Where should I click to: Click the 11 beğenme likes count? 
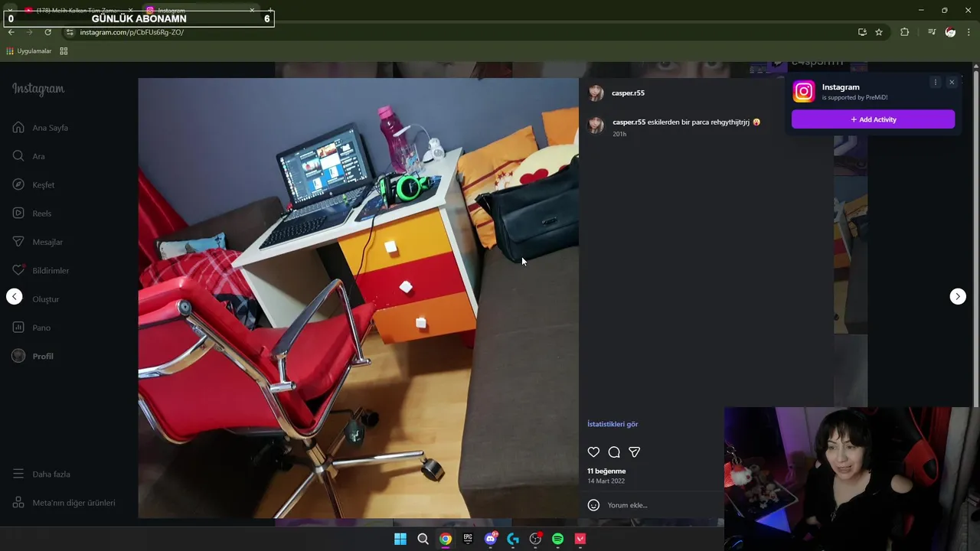click(x=606, y=471)
